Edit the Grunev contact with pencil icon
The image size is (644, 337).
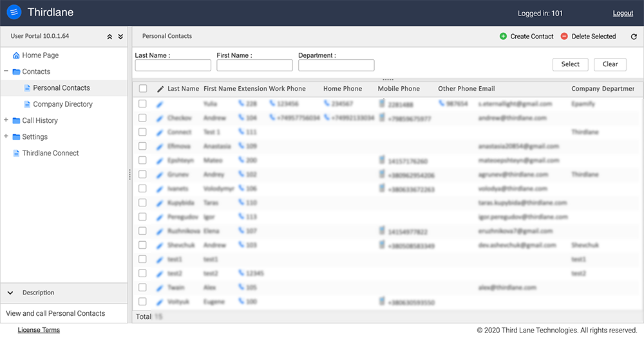point(160,175)
